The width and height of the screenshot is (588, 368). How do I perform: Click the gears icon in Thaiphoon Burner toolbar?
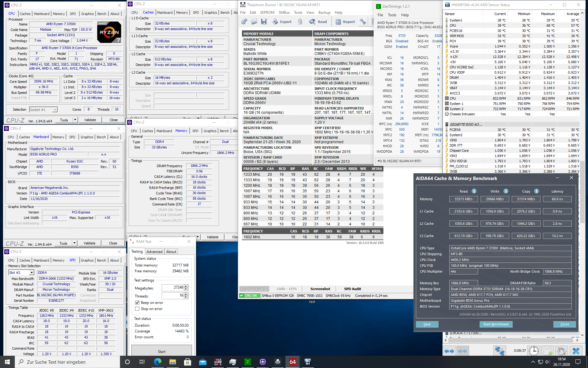click(x=244, y=21)
